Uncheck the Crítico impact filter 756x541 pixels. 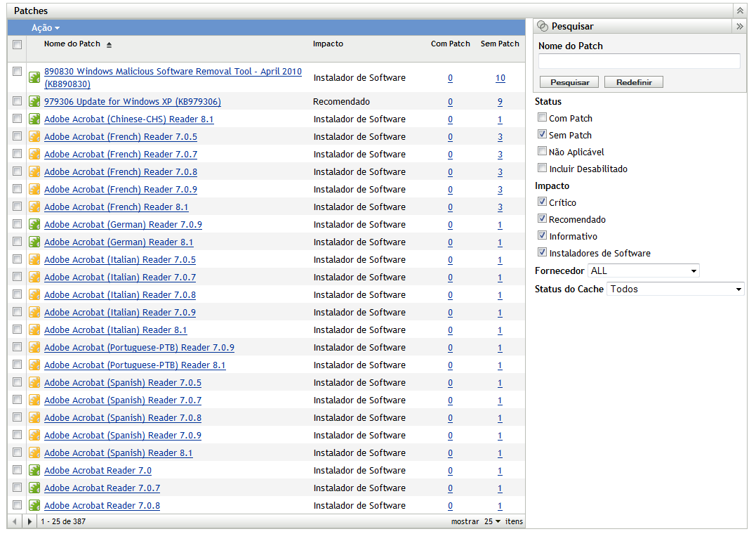coord(543,202)
